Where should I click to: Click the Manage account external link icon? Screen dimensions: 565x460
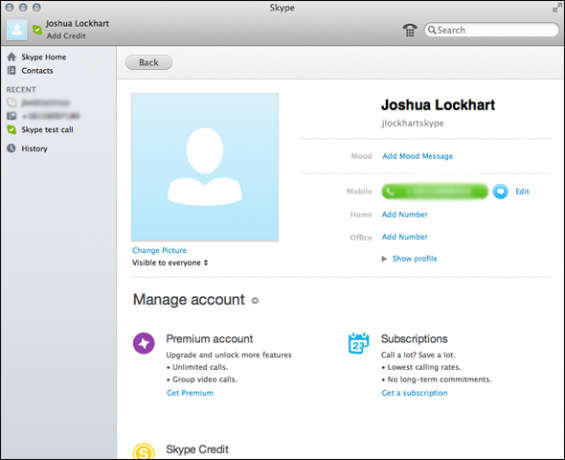click(x=255, y=300)
